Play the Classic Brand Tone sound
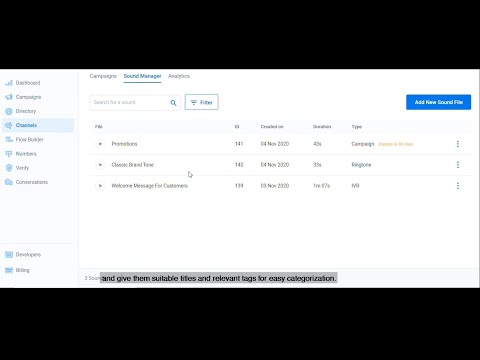Screen dimensions: 480x360 coord(100,165)
